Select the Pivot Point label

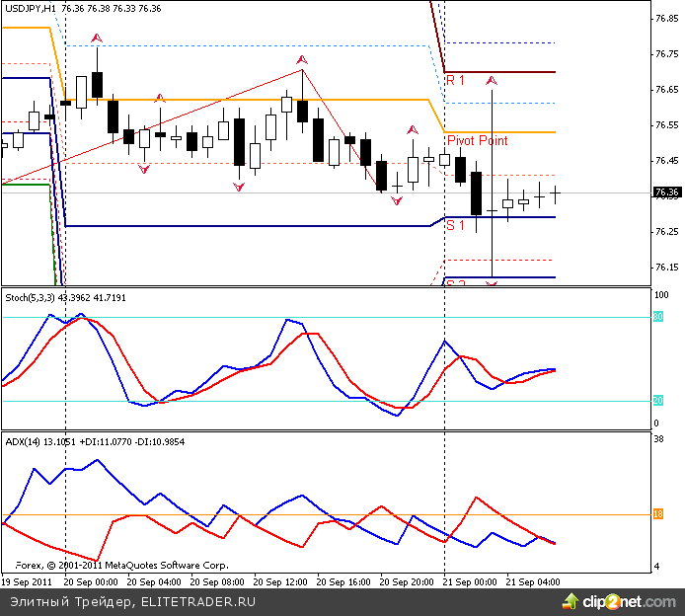point(477,141)
